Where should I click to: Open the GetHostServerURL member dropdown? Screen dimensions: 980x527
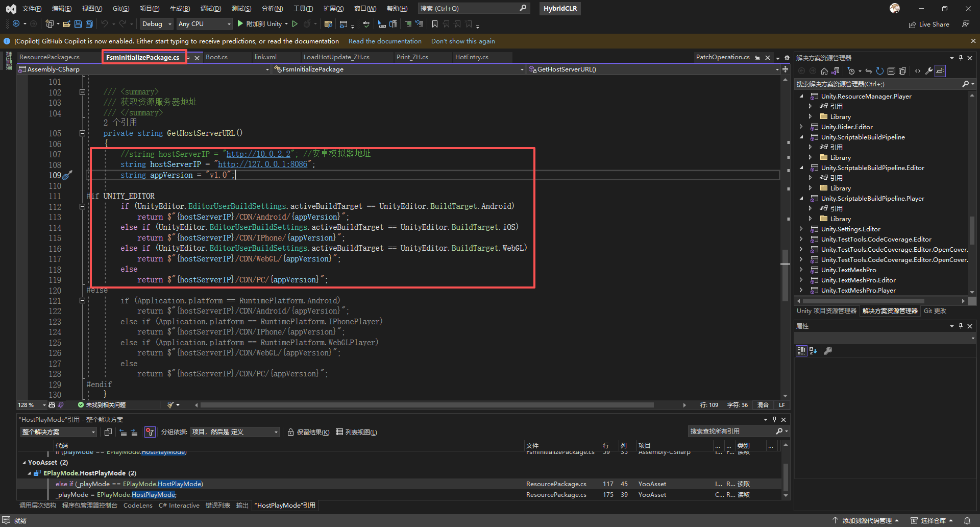(x=654, y=69)
